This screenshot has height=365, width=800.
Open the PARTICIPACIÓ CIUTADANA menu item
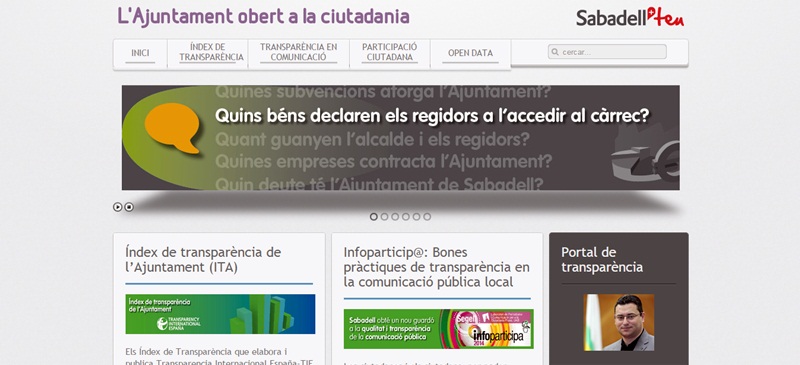pos(390,53)
